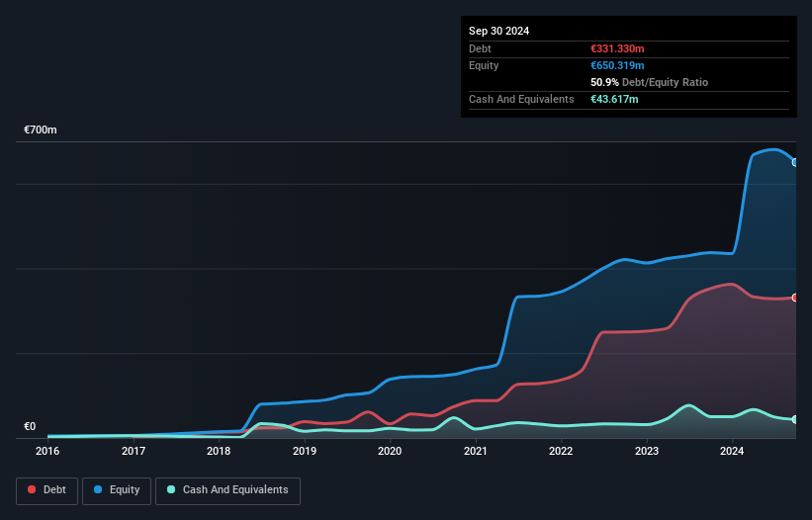Toggle the Equity series legend button

point(117,490)
